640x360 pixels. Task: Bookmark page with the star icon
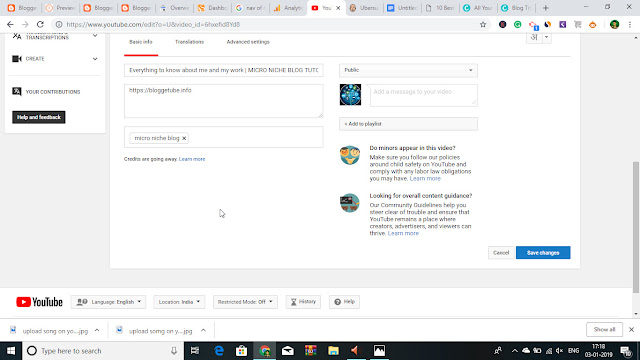(x=483, y=24)
